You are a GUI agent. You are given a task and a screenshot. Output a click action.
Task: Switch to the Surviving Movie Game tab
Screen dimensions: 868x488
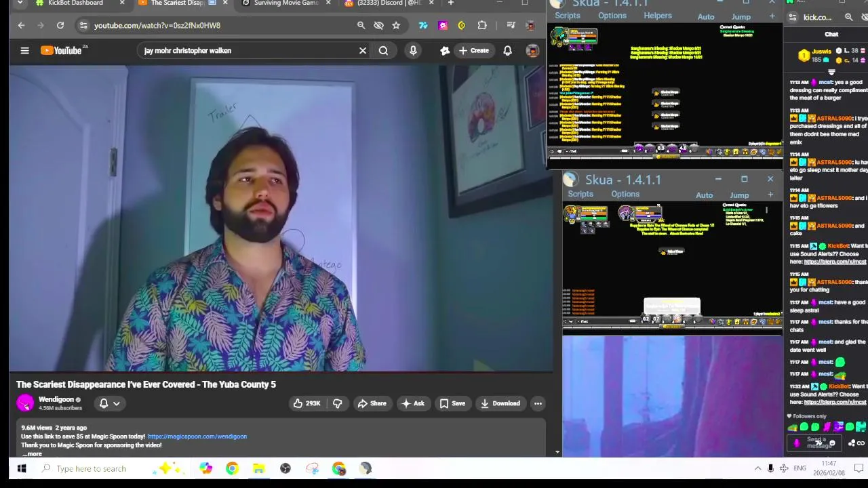[x=285, y=3]
